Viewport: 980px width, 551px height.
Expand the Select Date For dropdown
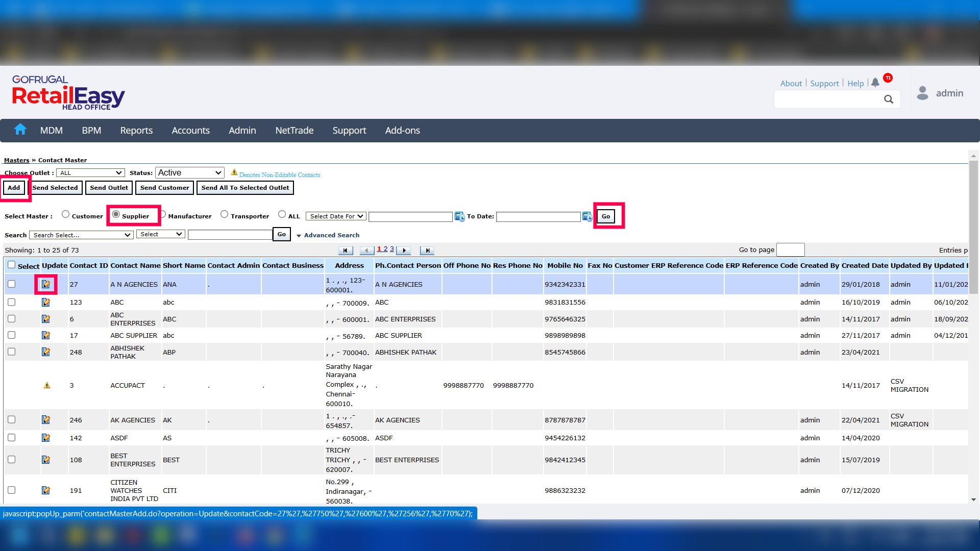tap(336, 216)
